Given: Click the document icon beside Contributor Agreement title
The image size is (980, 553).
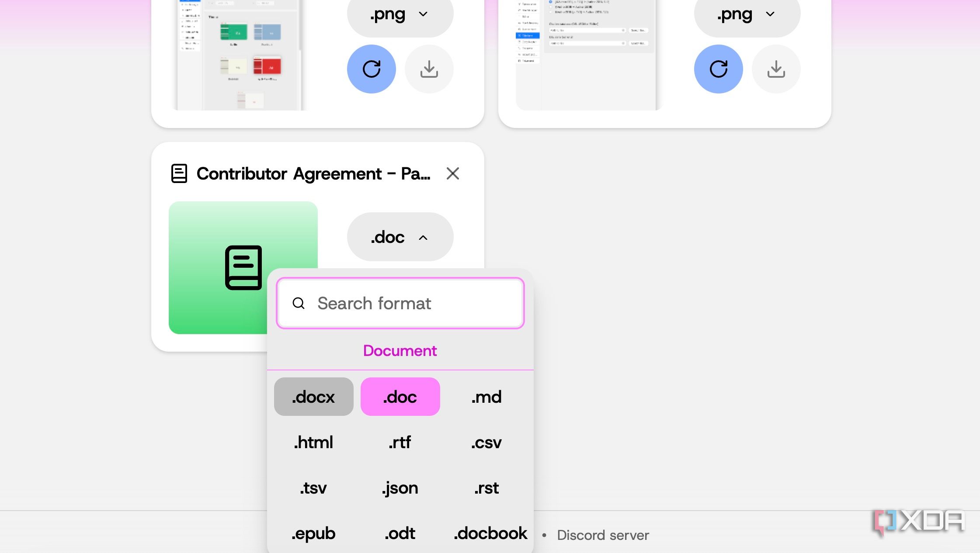Looking at the screenshot, I should (x=179, y=174).
